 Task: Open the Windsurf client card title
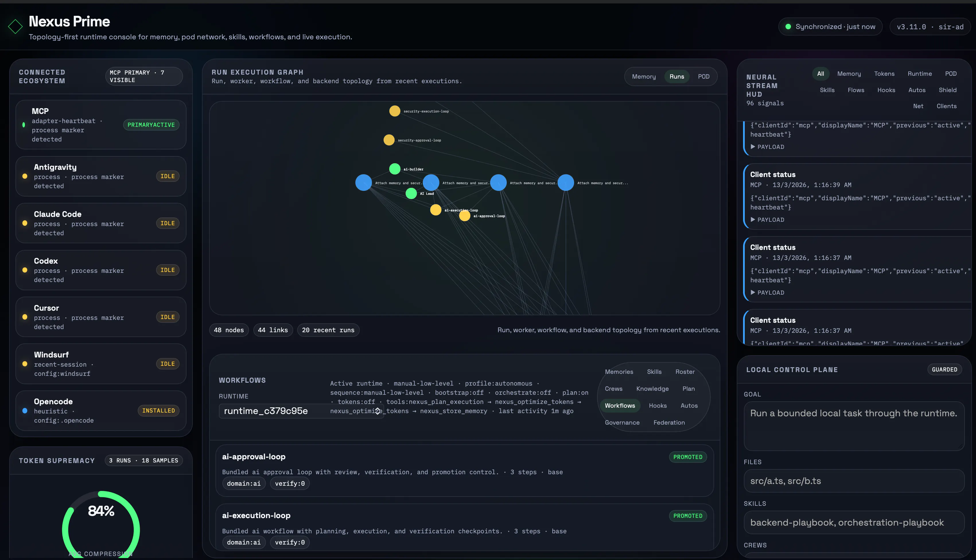click(51, 355)
